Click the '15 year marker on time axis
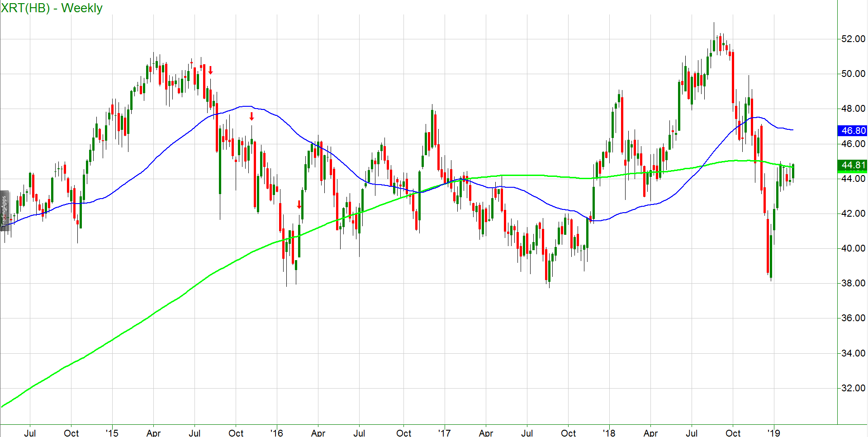Screen dimensions: 868x437 click(x=112, y=433)
